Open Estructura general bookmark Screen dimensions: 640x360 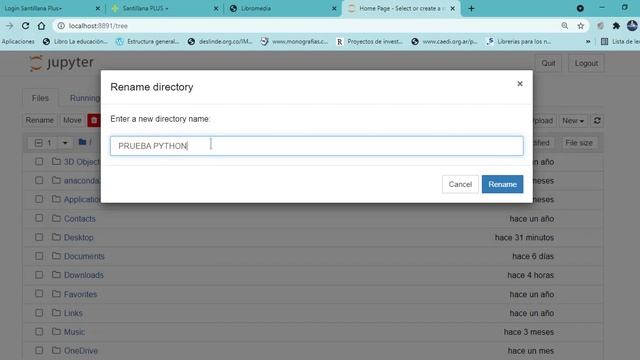point(148,42)
